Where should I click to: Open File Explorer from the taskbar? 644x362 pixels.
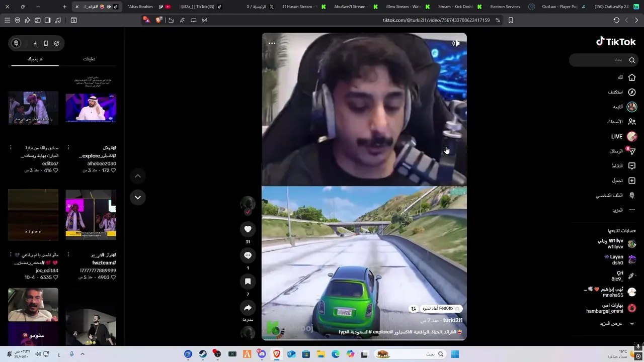[320, 354]
